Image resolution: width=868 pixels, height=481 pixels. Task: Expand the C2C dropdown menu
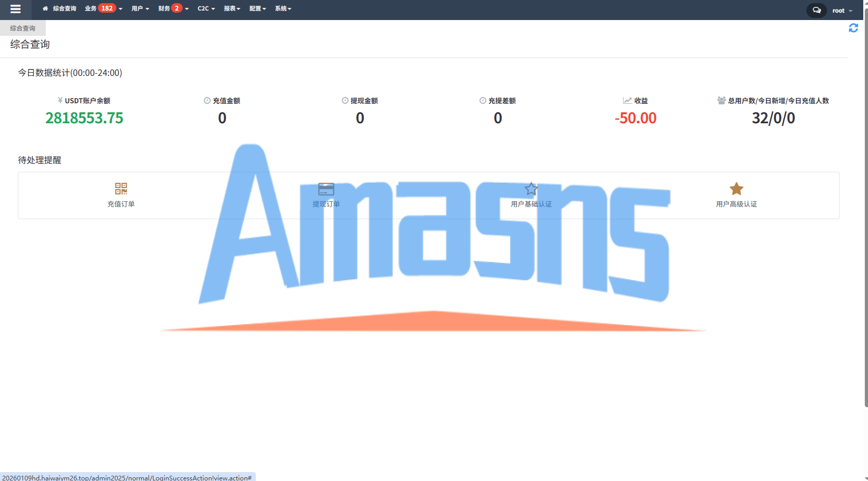(206, 8)
